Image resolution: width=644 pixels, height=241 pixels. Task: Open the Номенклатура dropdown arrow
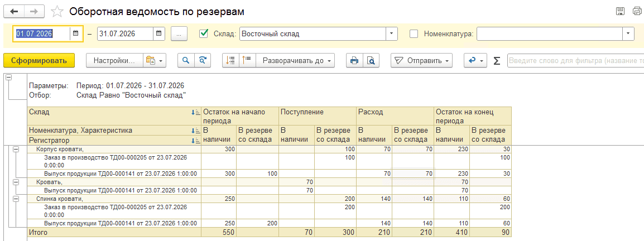pos(628,33)
